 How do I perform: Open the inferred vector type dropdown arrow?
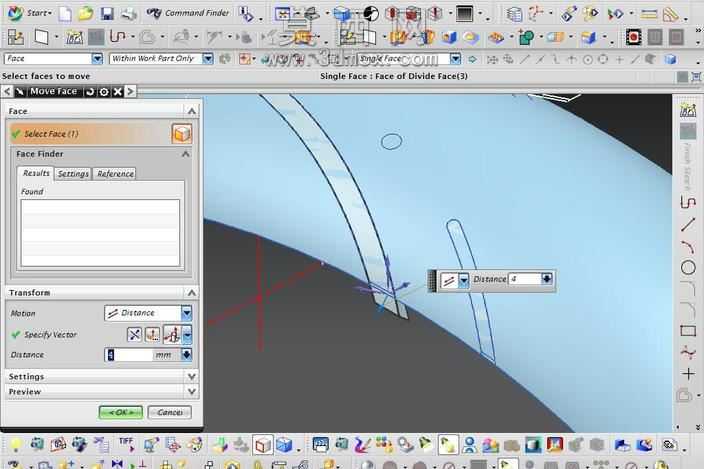coord(187,334)
